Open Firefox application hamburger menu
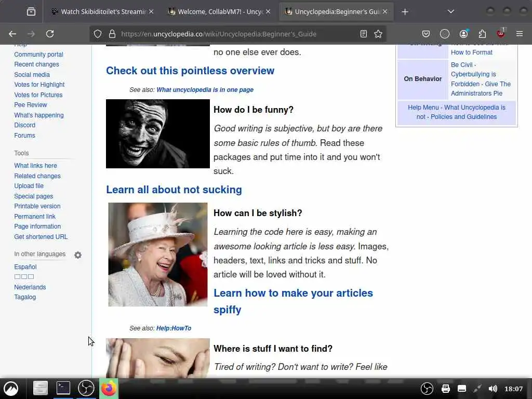The height and width of the screenshot is (399, 532). click(520, 34)
